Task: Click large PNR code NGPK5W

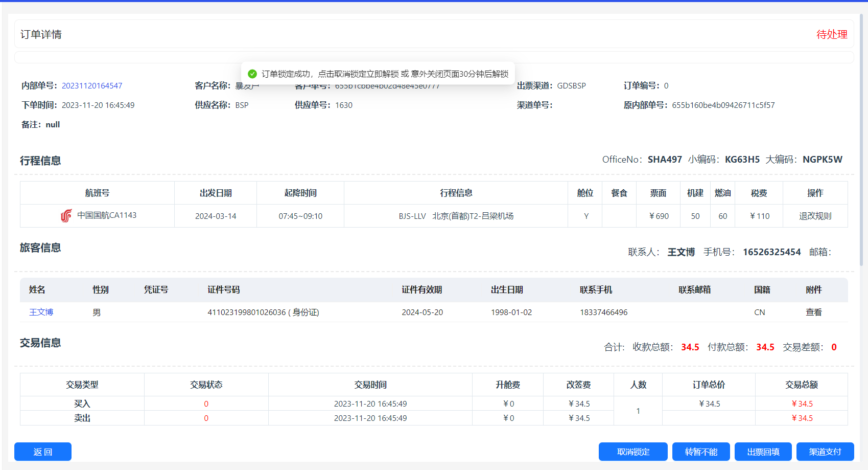Action: (x=823, y=159)
